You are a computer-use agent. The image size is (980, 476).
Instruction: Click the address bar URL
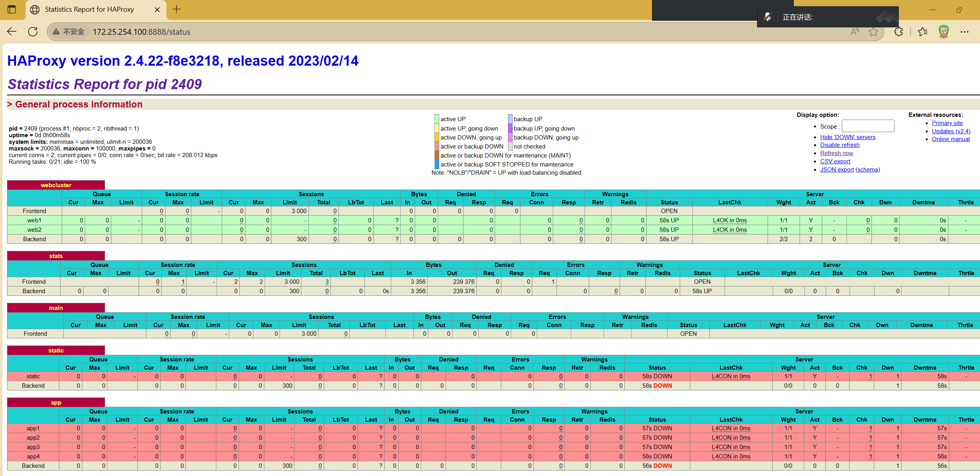(x=141, y=32)
